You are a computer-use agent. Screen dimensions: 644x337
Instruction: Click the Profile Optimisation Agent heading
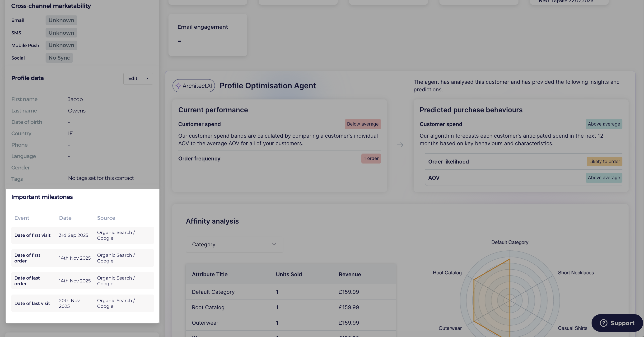(x=267, y=86)
